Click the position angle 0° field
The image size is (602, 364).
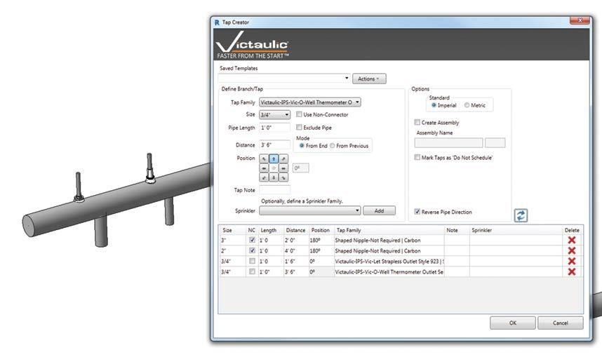pyautogui.click(x=300, y=168)
